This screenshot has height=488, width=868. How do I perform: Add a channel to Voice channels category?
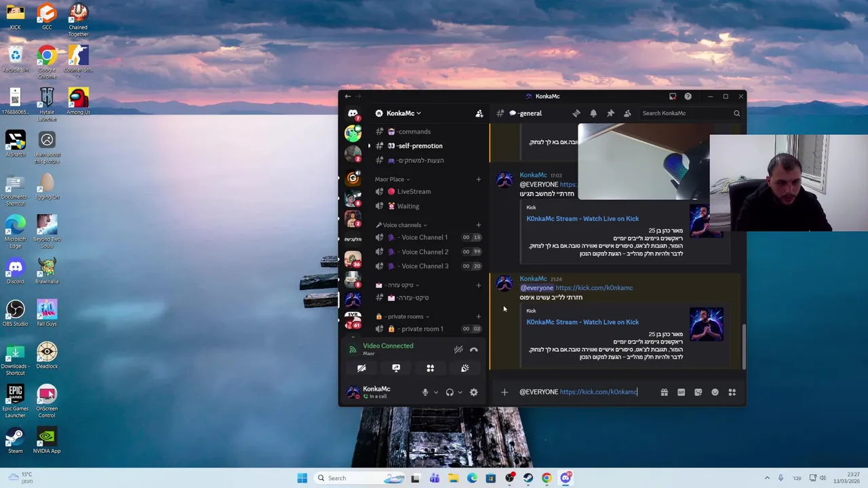478,225
